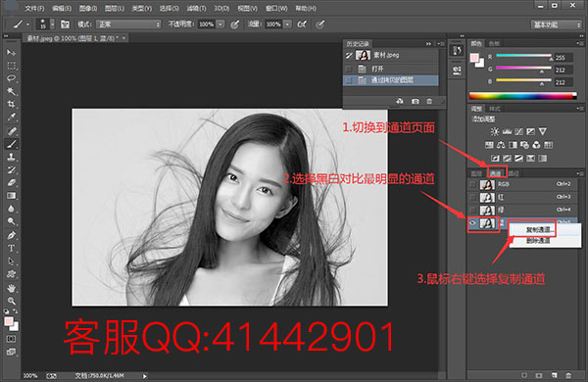Hide the Blue channel eye icon
Screen dimensions: 588x382
(473, 223)
